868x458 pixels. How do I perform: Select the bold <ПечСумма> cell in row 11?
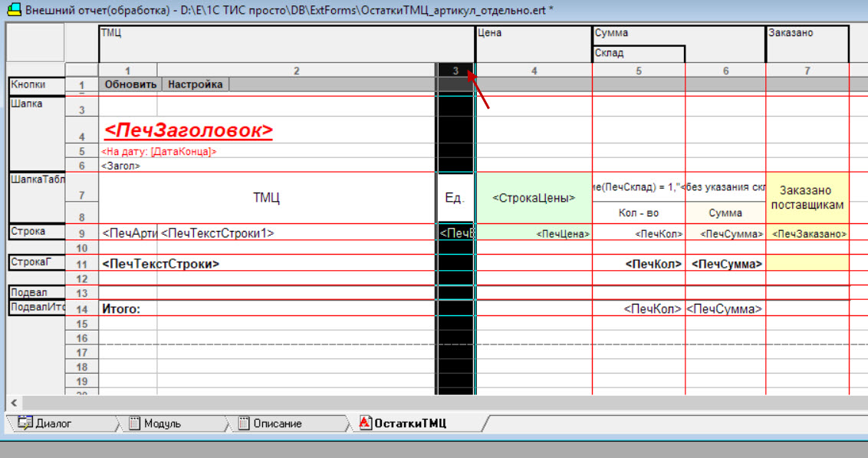click(x=725, y=264)
